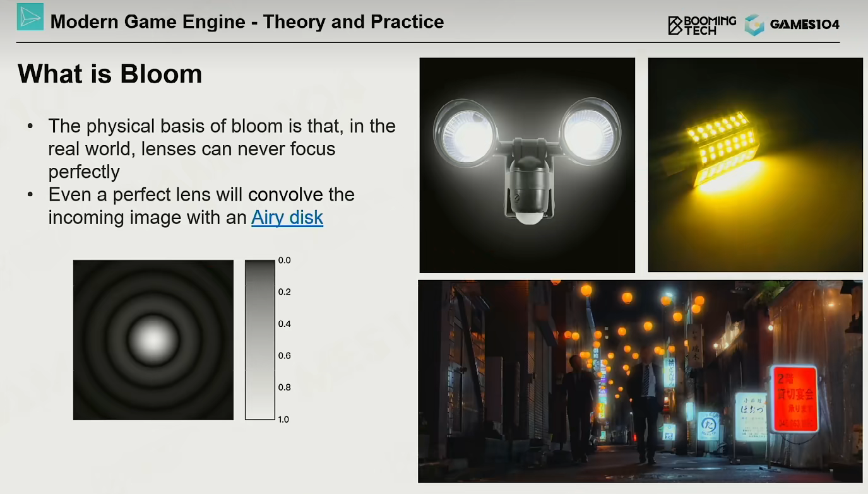Click the grayscale intensity color bar

(260, 340)
